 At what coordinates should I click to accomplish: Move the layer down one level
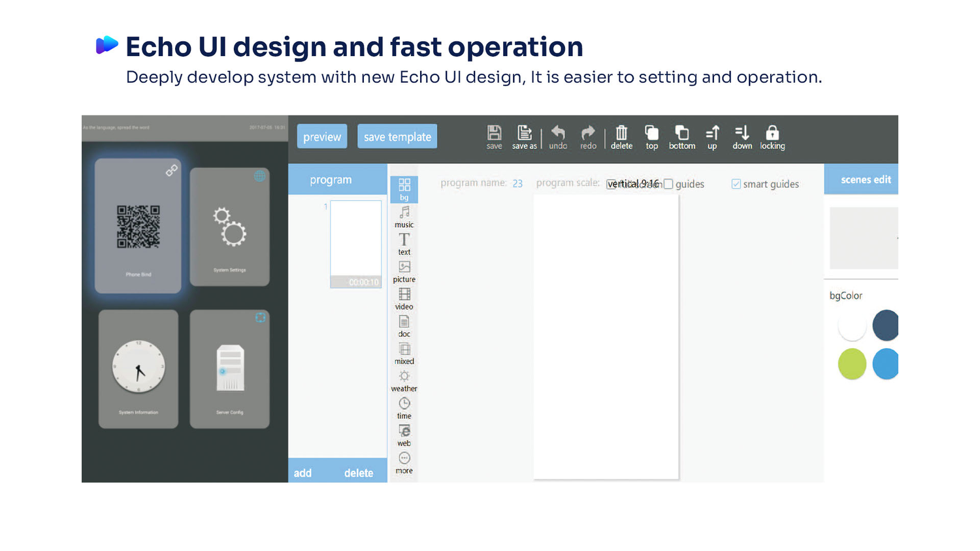point(742,137)
